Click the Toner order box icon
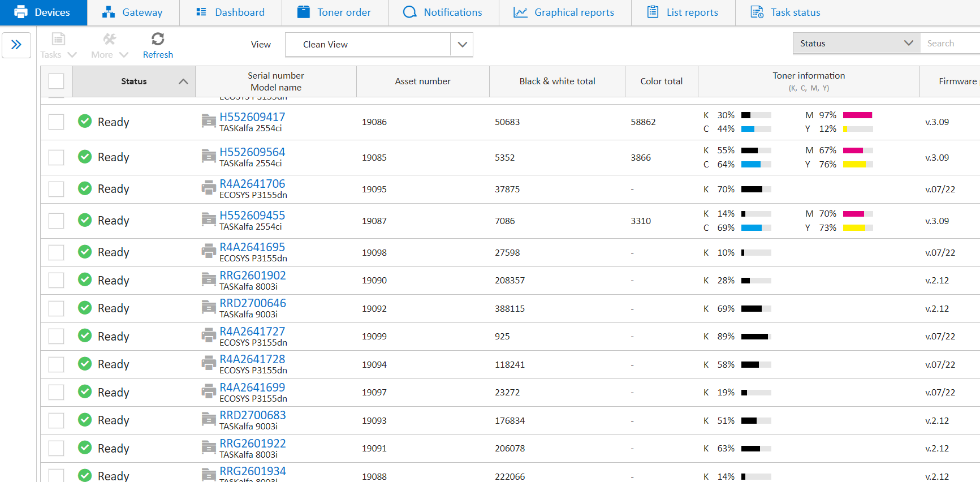 click(x=304, y=12)
